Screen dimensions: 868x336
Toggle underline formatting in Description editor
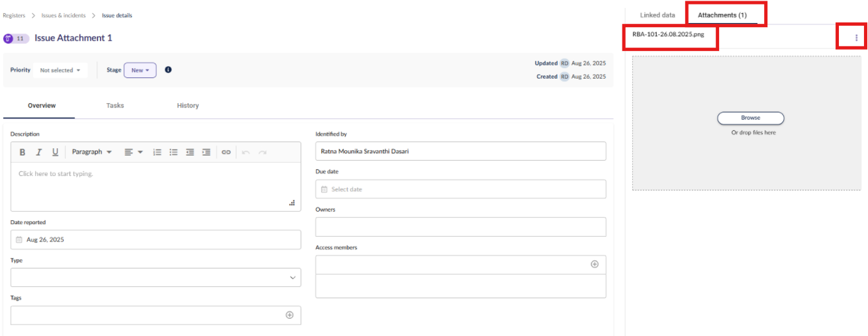tap(55, 152)
